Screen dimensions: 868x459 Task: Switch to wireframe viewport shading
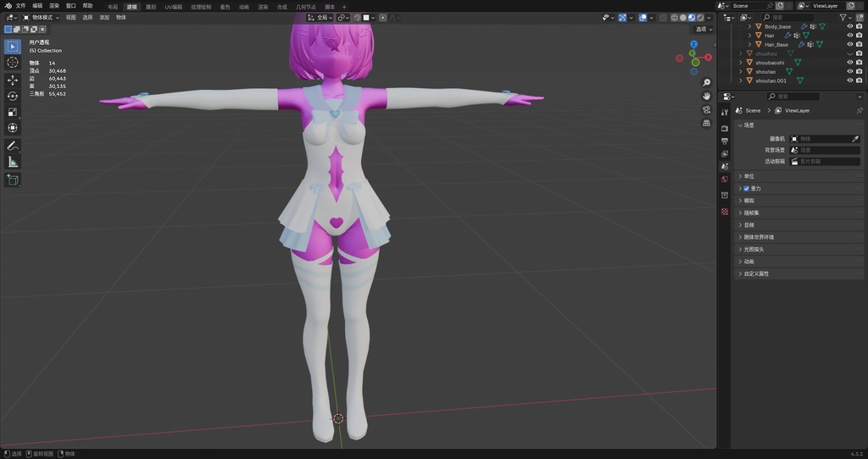click(x=674, y=18)
